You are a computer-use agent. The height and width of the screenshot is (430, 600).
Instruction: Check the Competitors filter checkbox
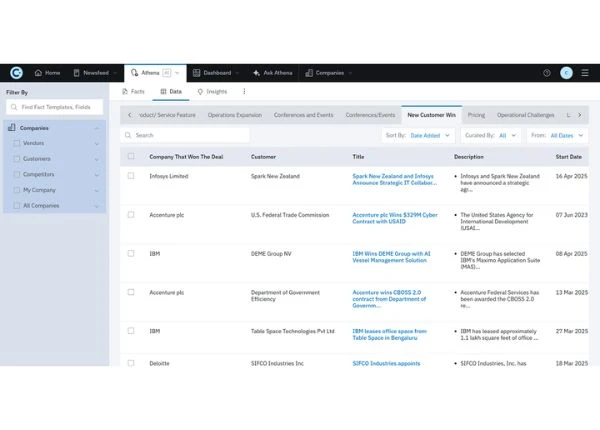click(x=17, y=174)
